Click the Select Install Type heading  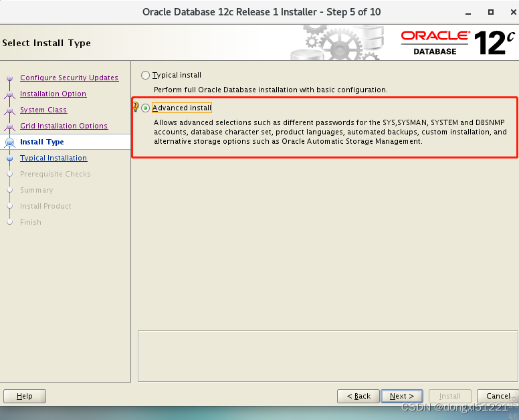pyautogui.click(x=46, y=43)
